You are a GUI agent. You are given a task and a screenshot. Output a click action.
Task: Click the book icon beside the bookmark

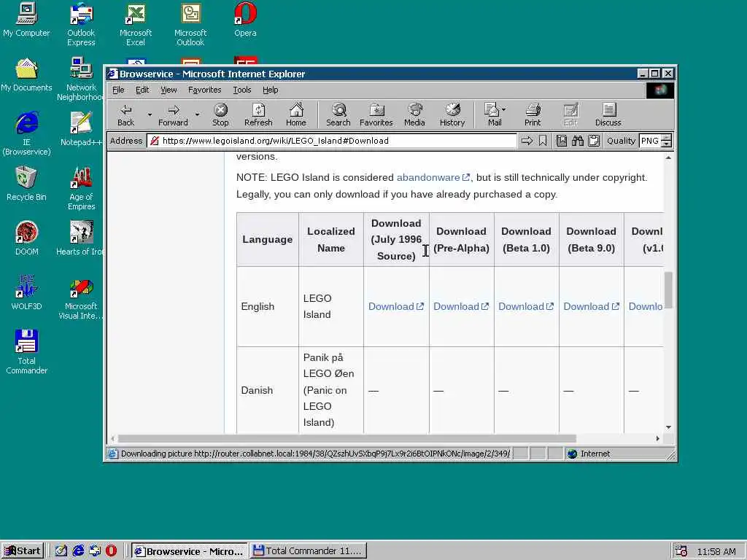click(562, 141)
